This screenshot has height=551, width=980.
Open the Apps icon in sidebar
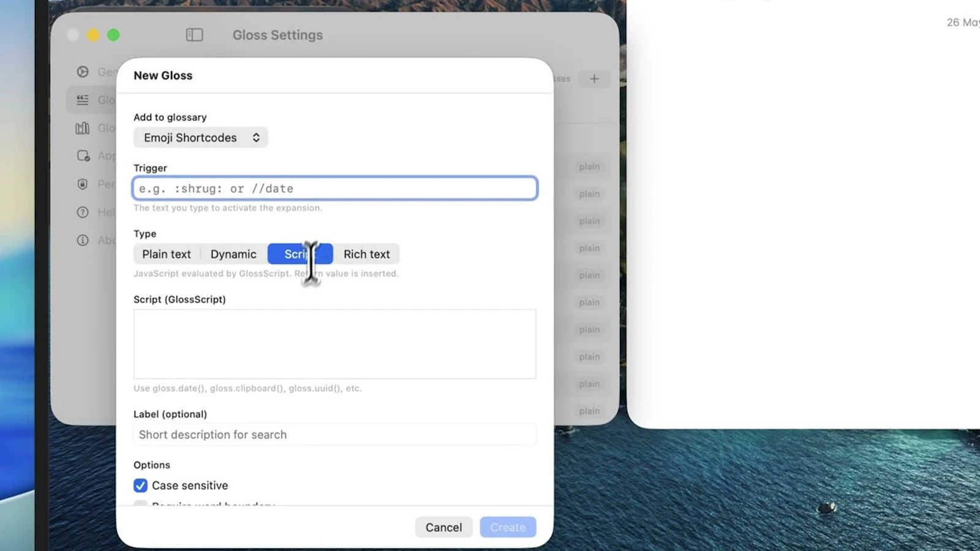[83, 156]
